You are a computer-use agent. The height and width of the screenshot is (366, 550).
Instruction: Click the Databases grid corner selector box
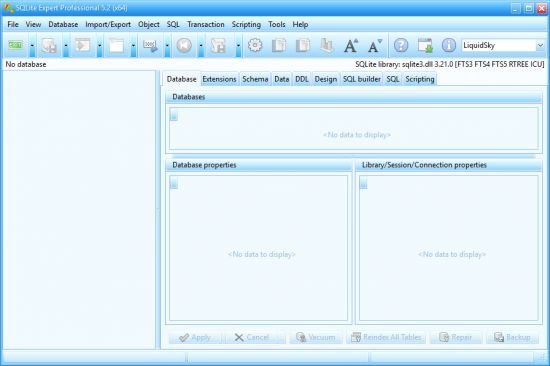tap(174, 115)
